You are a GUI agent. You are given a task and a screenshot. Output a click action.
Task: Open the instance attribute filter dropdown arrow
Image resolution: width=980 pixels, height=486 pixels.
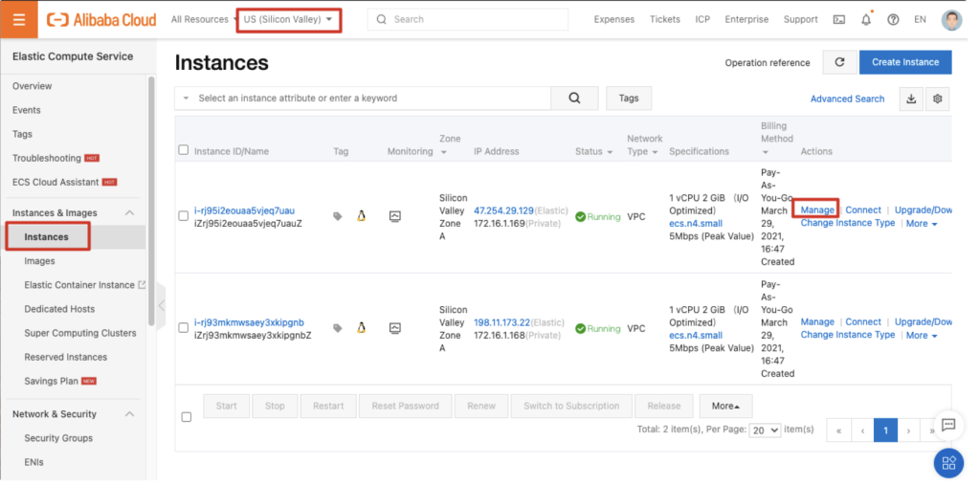(186, 99)
